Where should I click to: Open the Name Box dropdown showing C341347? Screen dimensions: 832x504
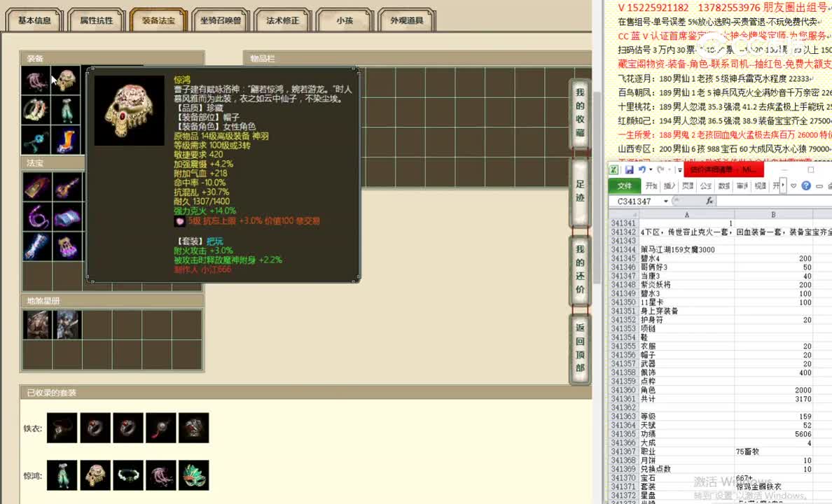[x=666, y=200]
